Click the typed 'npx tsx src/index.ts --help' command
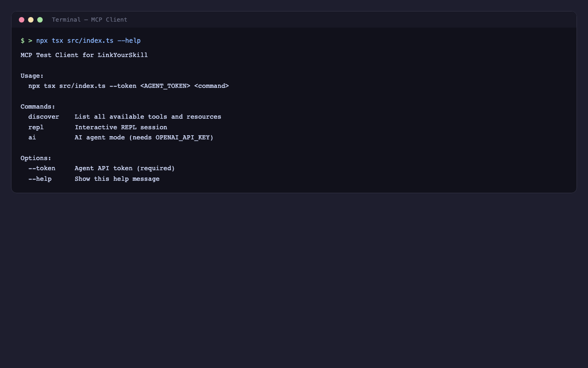Screen dimensions: 588x368 click(88, 41)
